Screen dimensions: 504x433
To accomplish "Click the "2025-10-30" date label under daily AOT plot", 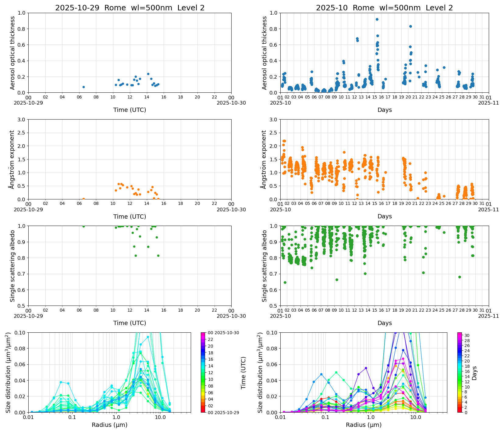I will (231, 103).
